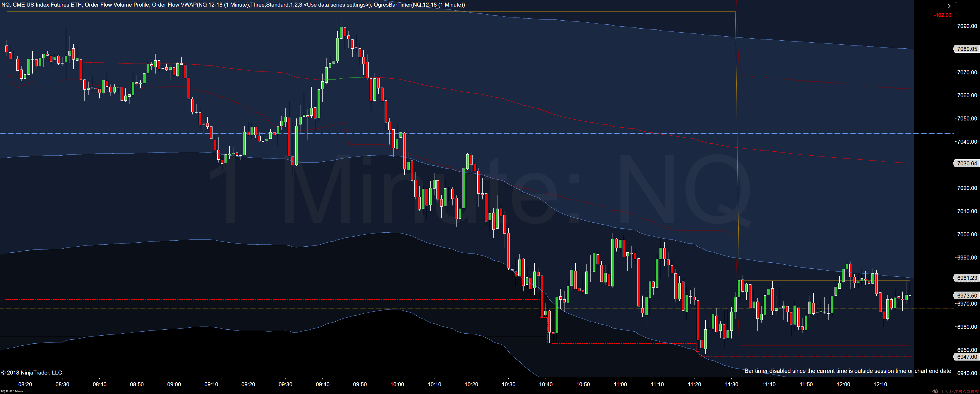The width and height of the screenshot is (980, 394).
Task: Click the 09:00 time axis label
Action: coord(174,384)
